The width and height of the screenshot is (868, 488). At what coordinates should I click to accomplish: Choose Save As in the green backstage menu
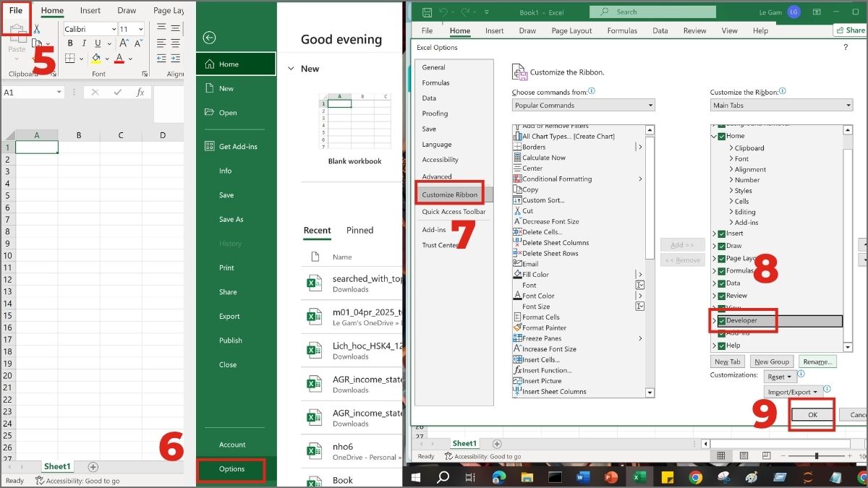pyautogui.click(x=231, y=219)
